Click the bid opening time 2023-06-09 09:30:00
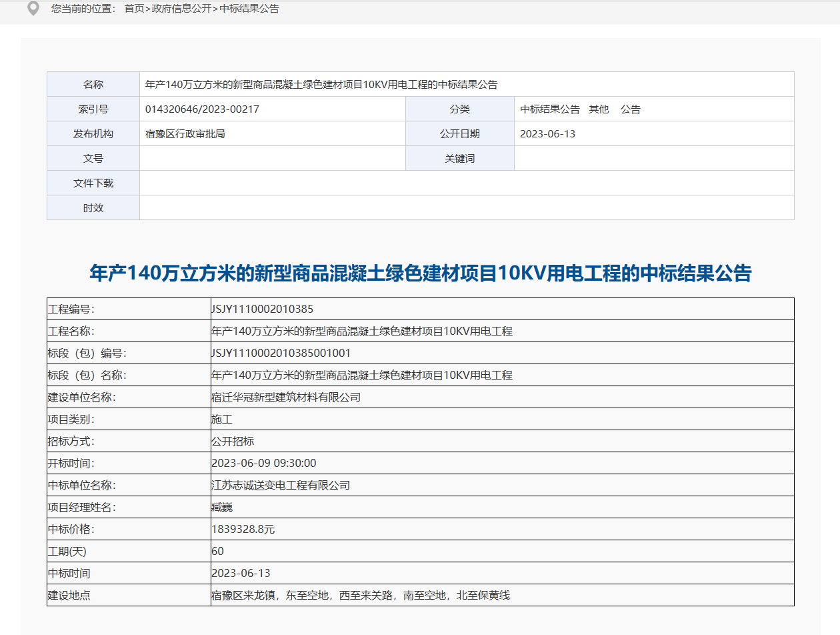 (x=263, y=464)
